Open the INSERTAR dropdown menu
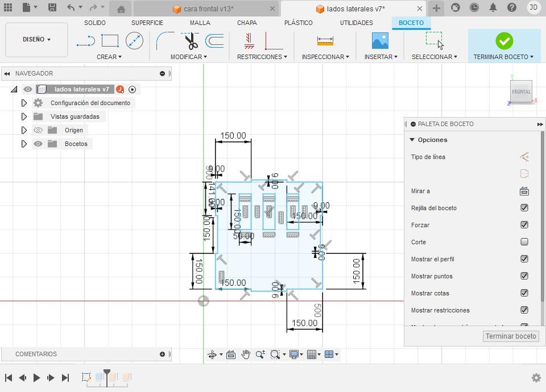 click(380, 57)
